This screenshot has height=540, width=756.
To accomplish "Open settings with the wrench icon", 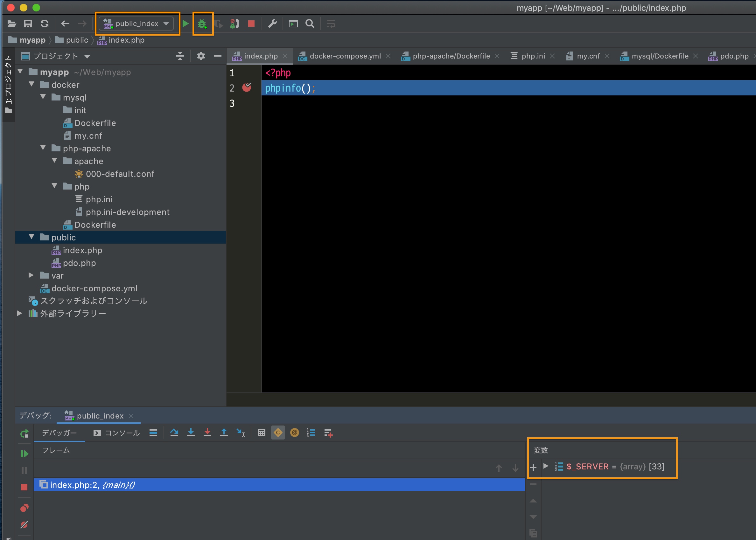I will pyautogui.click(x=272, y=24).
